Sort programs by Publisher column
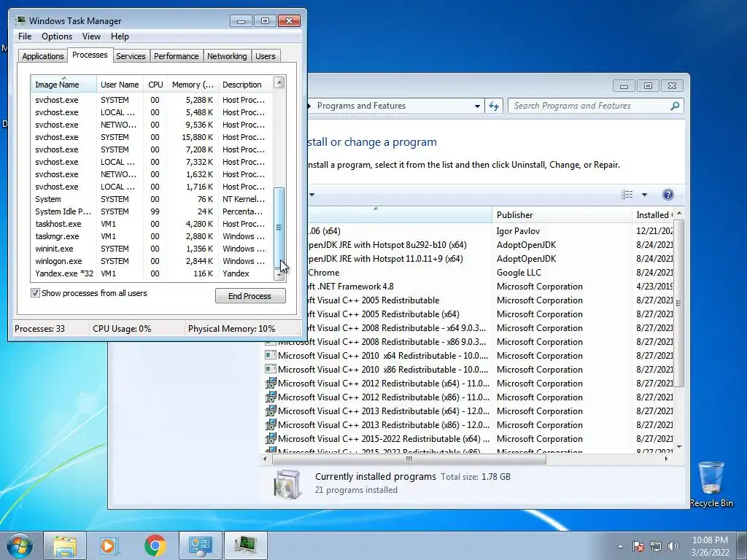Image resolution: width=747 pixels, height=560 pixels. coord(562,215)
